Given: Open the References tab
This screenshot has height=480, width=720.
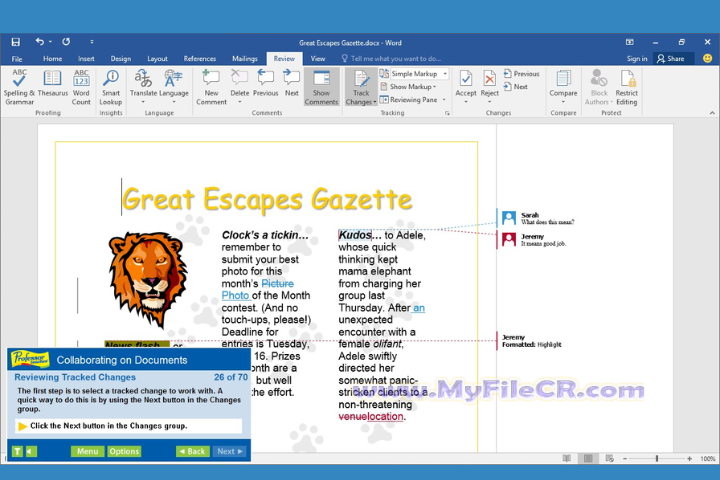Looking at the screenshot, I should (200, 59).
